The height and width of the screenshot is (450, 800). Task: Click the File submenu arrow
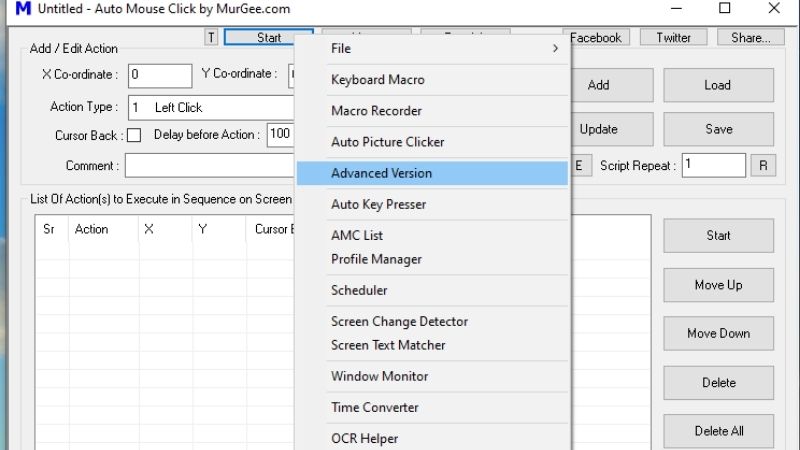coord(555,48)
